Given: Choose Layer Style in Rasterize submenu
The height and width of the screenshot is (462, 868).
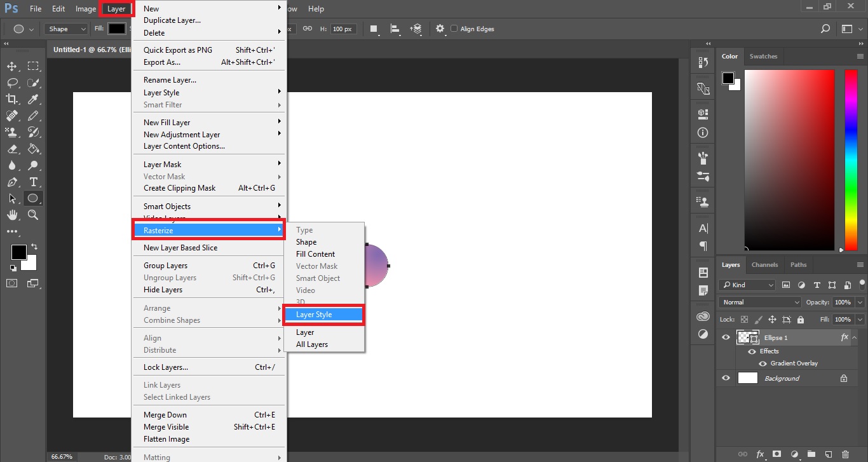Looking at the screenshot, I should (324, 315).
